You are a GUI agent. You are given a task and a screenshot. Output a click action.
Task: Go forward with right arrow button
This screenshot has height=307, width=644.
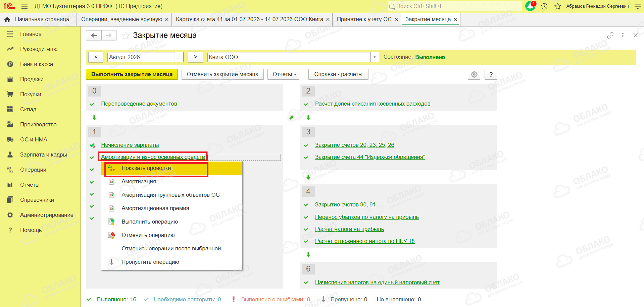pos(109,35)
